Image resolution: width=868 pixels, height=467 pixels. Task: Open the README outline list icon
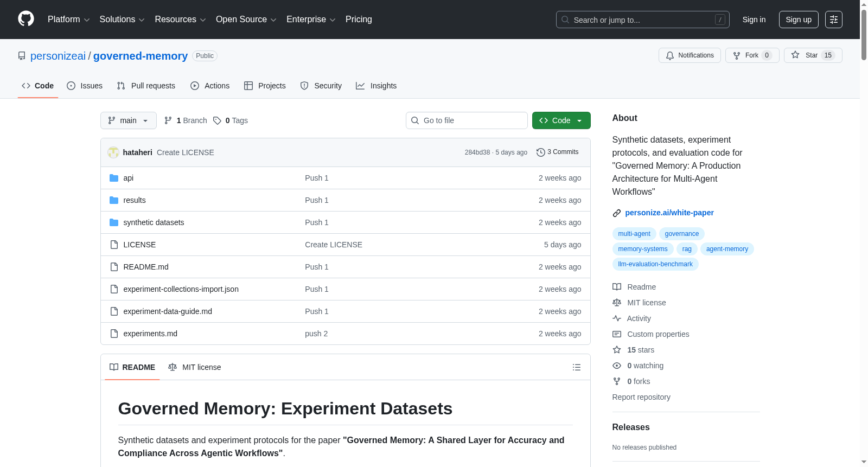tap(577, 367)
